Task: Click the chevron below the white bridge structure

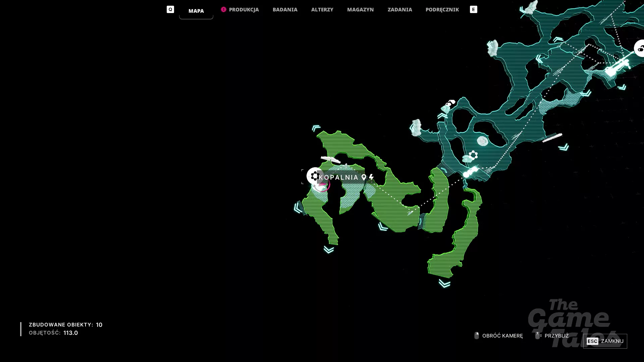Action: coord(563,147)
